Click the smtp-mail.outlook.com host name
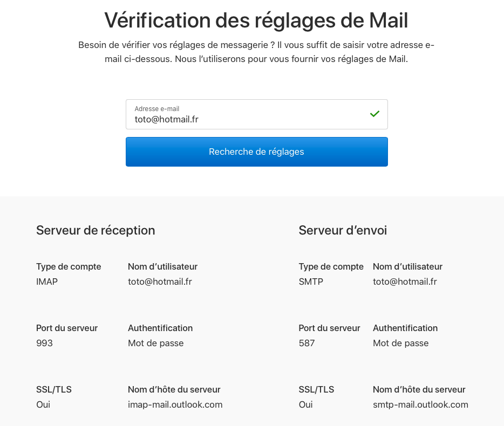This screenshot has height=426, width=504. (420, 404)
